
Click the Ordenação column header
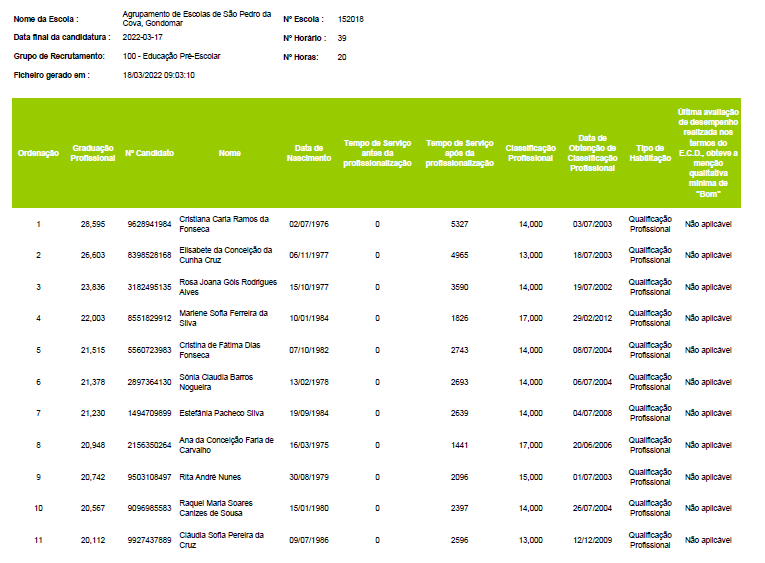pos(38,153)
